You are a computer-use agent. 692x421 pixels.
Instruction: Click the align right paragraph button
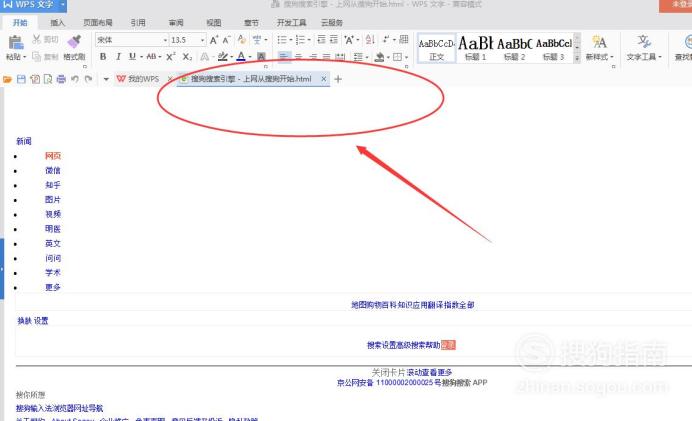(313, 56)
